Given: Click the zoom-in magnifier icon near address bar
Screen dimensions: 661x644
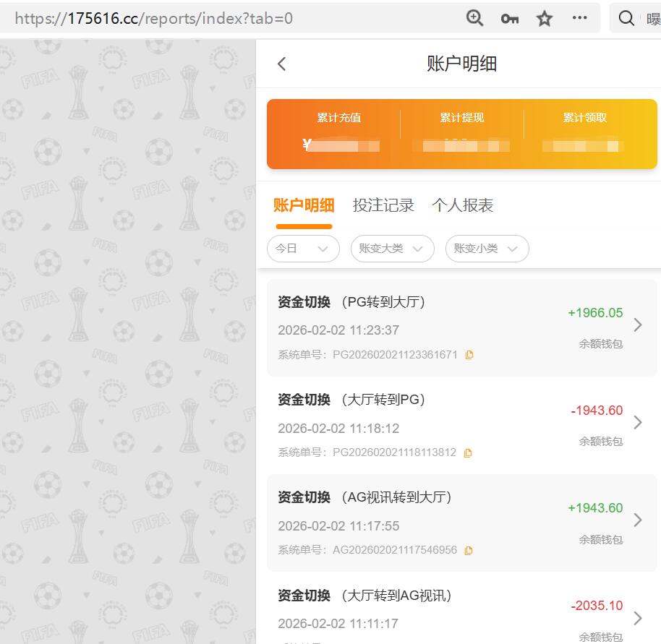Looking at the screenshot, I should (x=474, y=18).
